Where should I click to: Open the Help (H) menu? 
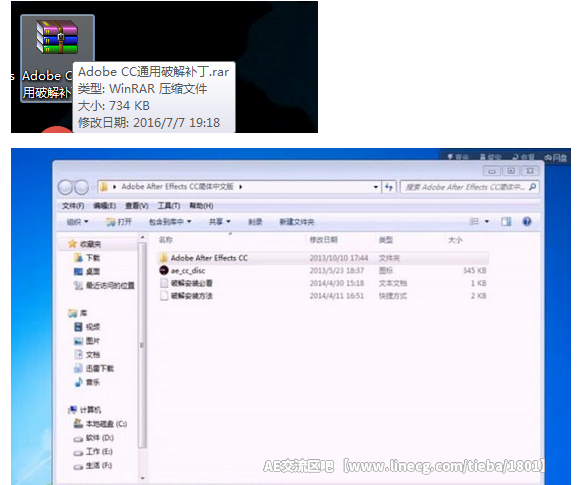[x=201, y=206]
